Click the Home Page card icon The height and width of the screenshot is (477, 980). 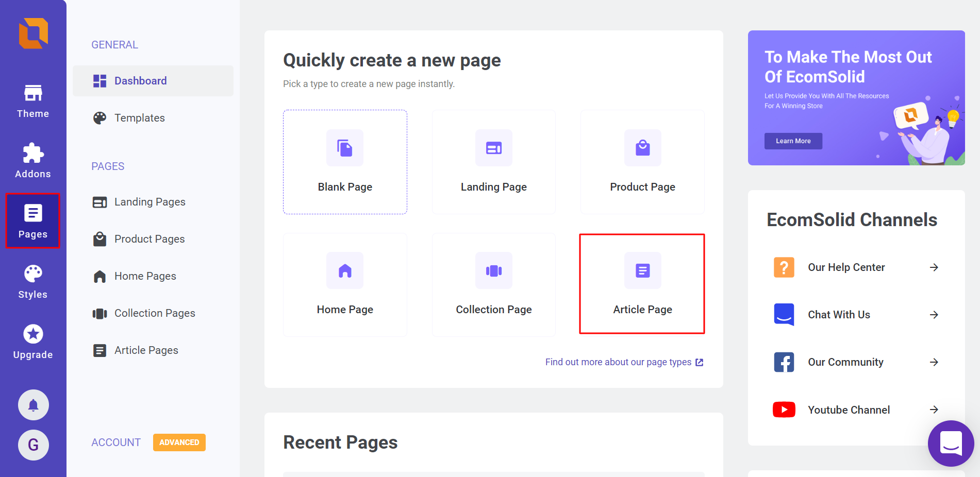point(345,270)
